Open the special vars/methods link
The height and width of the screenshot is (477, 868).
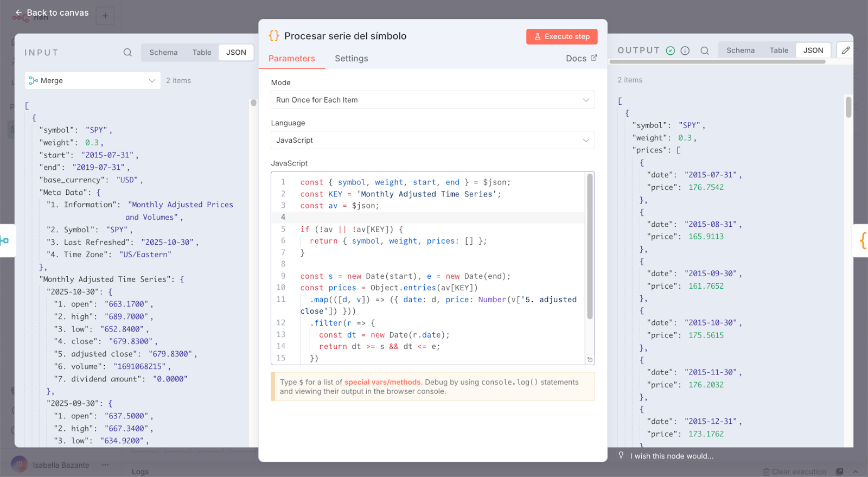(x=382, y=382)
